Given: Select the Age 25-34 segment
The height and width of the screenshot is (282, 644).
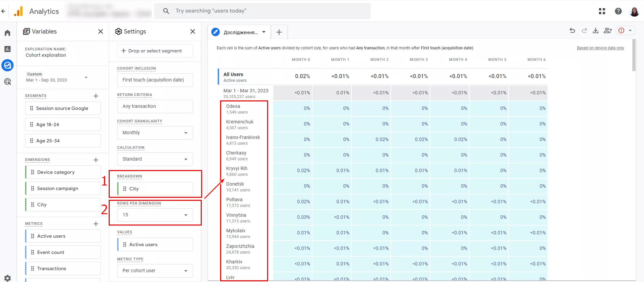Looking at the screenshot, I should point(63,141).
